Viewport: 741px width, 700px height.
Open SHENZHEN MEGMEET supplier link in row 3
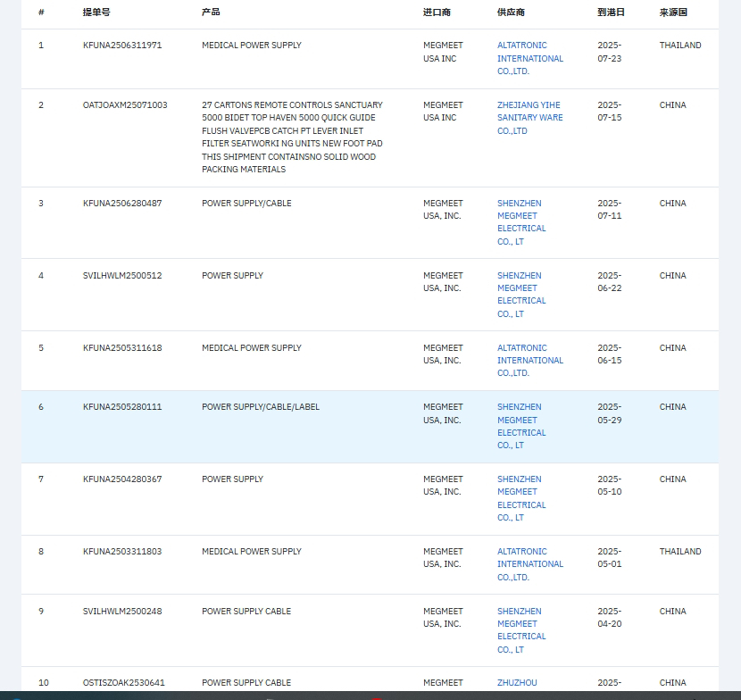(x=521, y=222)
